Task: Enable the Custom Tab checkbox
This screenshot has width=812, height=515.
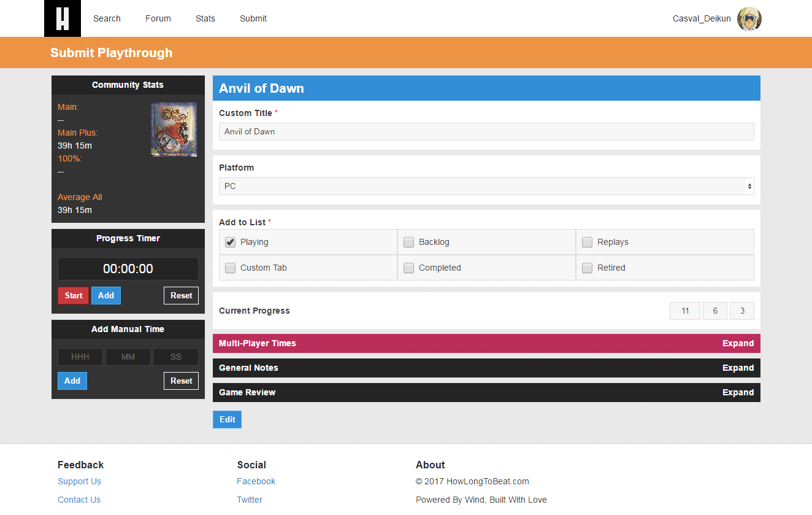Action: tap(230, 268)
